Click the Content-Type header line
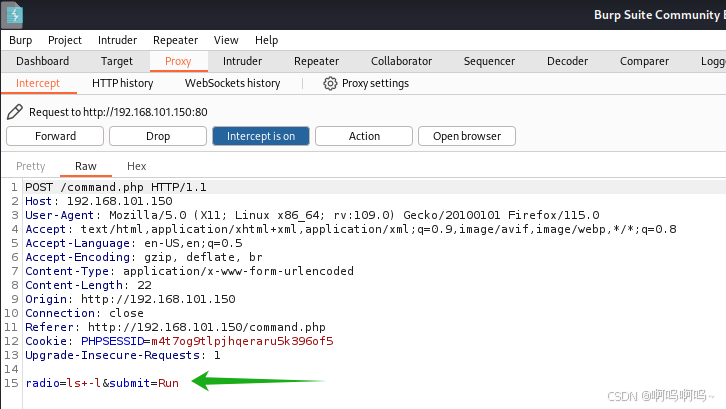The width and height of the screenshot is (726, 409). tap(189, 271)
